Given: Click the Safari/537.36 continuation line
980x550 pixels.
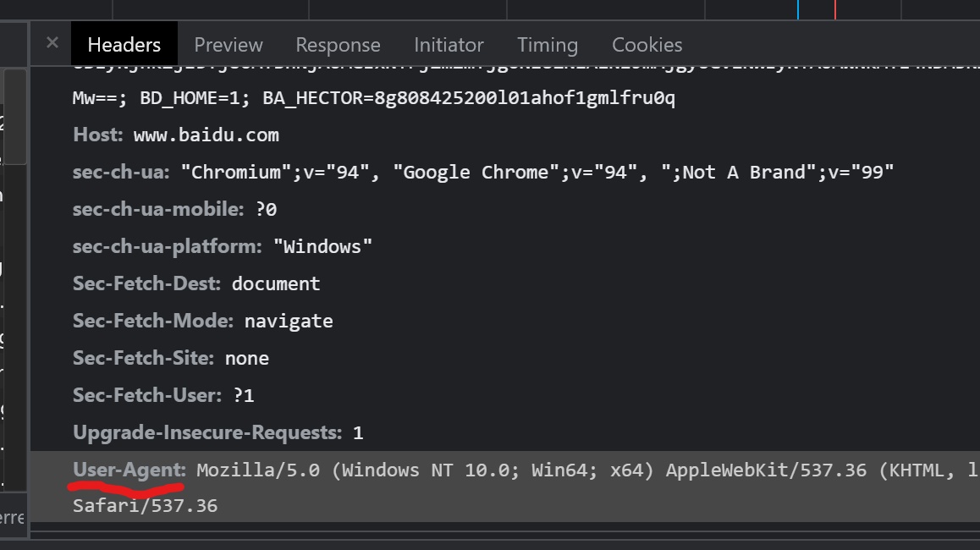Looking at the screenshot, I should point(145,506).
